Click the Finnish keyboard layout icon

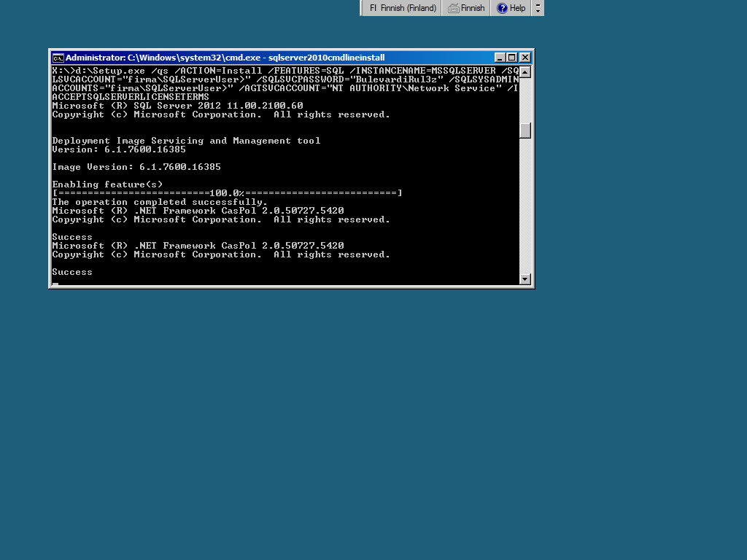(454, 8)
